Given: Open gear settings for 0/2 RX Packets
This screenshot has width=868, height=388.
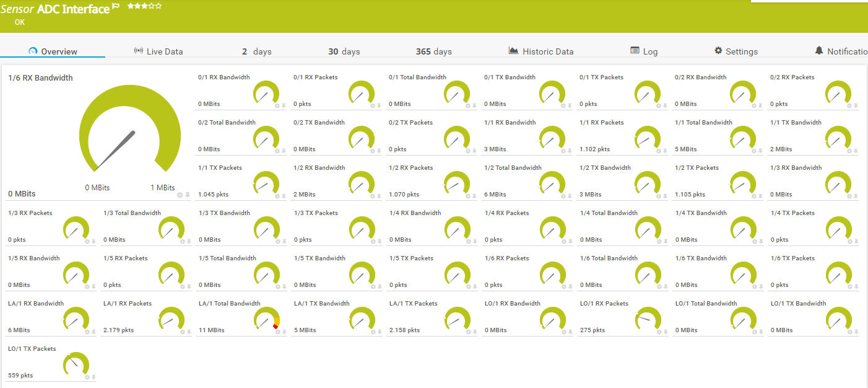Looking at the screenshot, I should point(849,106).
